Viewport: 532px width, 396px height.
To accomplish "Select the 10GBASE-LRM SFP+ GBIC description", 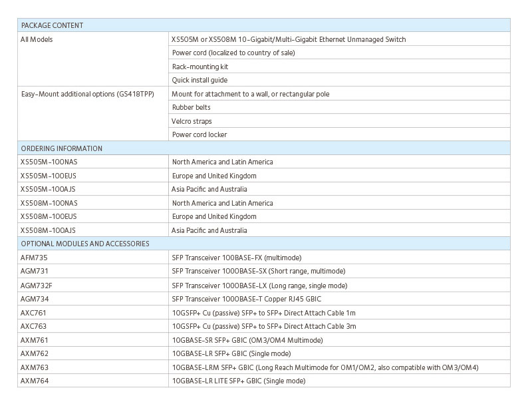I will (x=325, y=367).
